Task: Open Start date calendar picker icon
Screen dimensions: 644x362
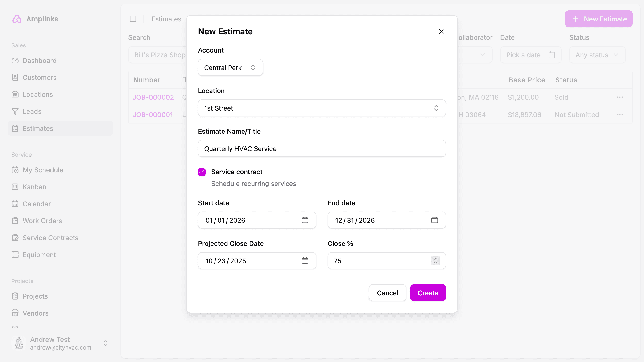Action: 305,220
